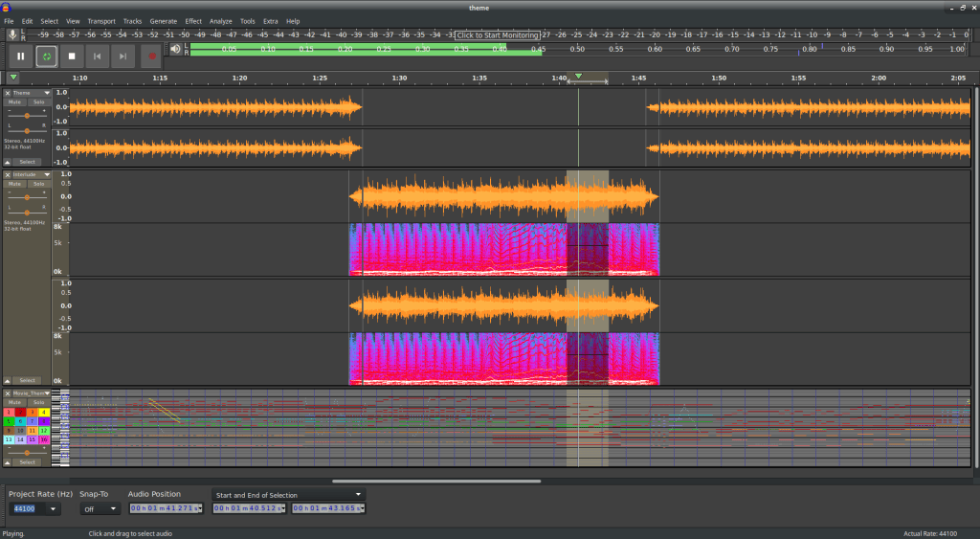Click the Skip to Start button
The image size is (980, 539).
point(98,56)
